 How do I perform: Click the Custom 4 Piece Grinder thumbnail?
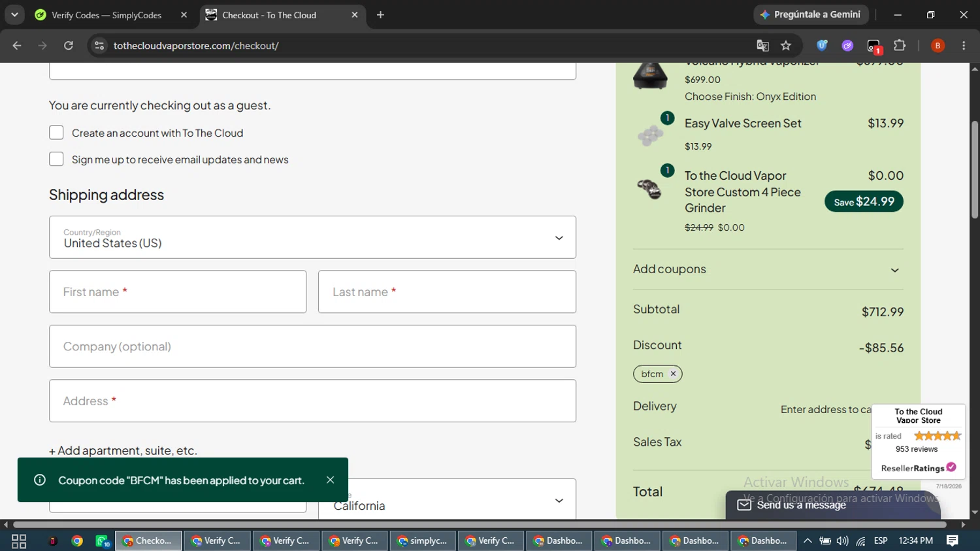pos(649,189)
